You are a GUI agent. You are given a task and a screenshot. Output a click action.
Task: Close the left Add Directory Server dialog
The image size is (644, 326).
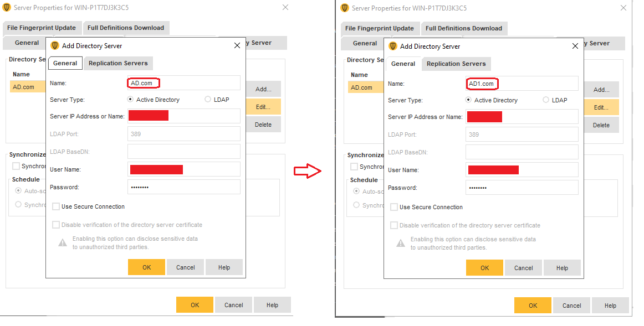point(237,45)
